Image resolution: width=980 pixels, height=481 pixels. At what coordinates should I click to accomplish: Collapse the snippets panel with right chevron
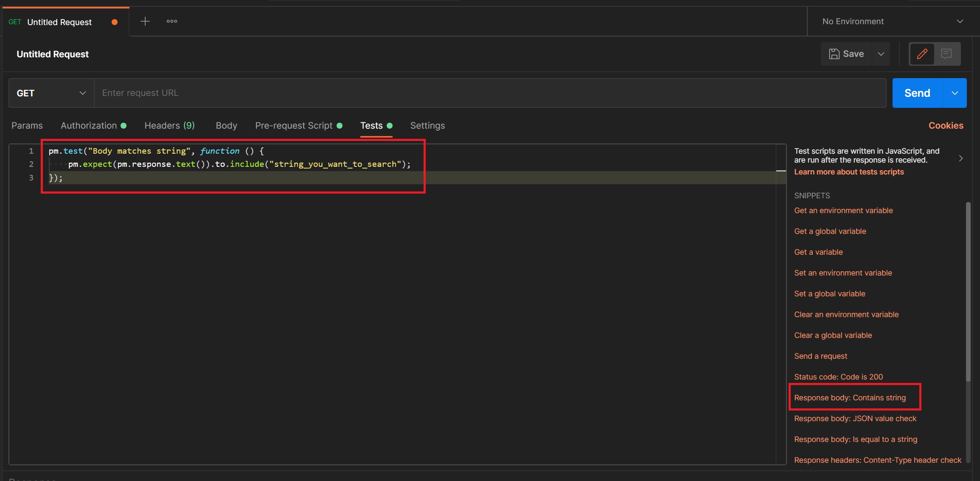(960, 158)
